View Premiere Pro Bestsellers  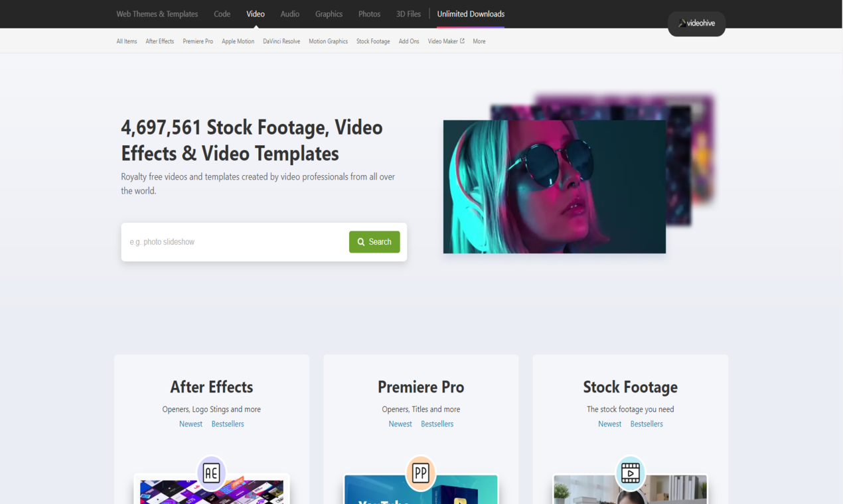(x=437, y=424)
